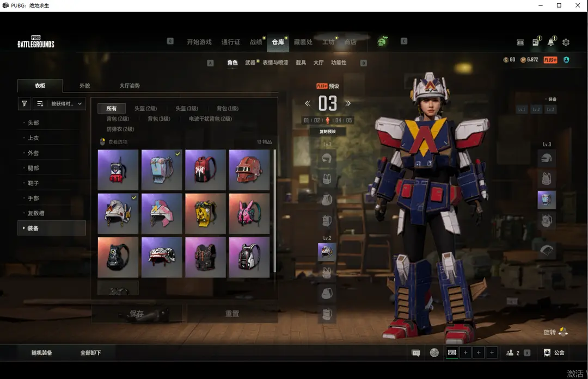
Task: Select 载具 vehicles sub-tab
Action: pos(301,63)
